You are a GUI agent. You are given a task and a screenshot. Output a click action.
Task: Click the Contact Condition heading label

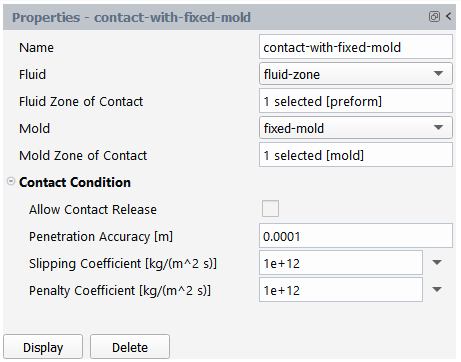(x=75, y=182)
